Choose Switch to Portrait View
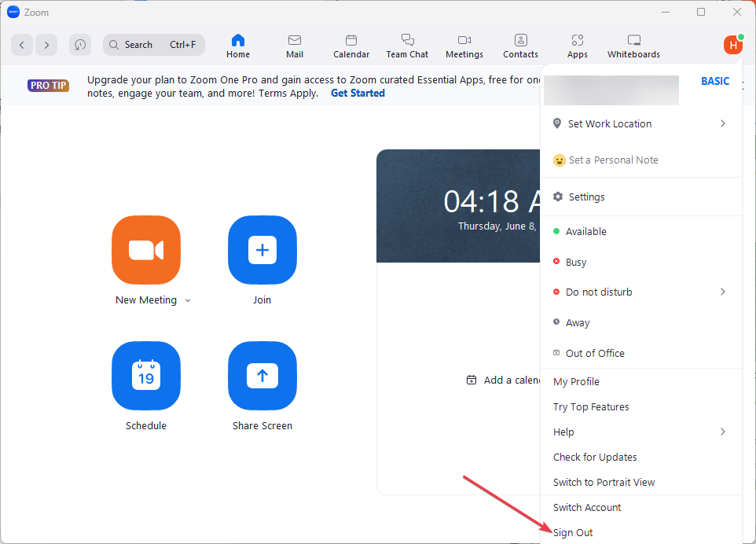Image resolution: width=756 pixels, height=544 pixels. point(640,482)
